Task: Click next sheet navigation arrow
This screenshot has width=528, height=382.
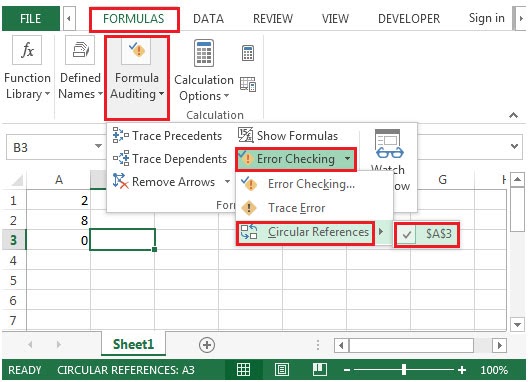Action: (59, 344)
